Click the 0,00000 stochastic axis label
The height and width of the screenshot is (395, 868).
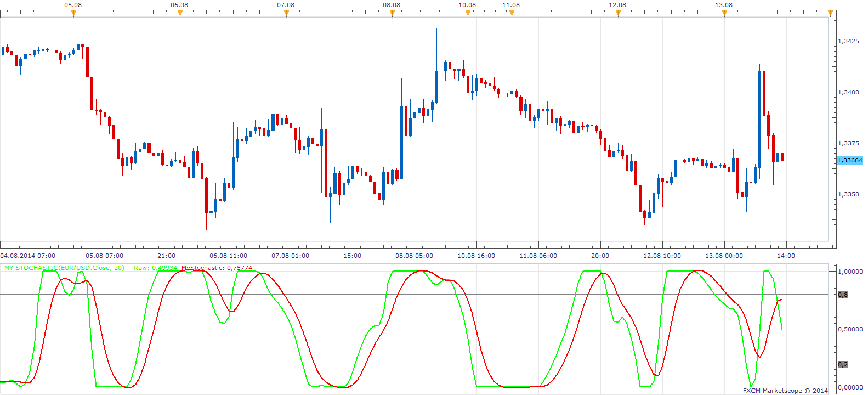pyautogui.click(x=850, y=387)
